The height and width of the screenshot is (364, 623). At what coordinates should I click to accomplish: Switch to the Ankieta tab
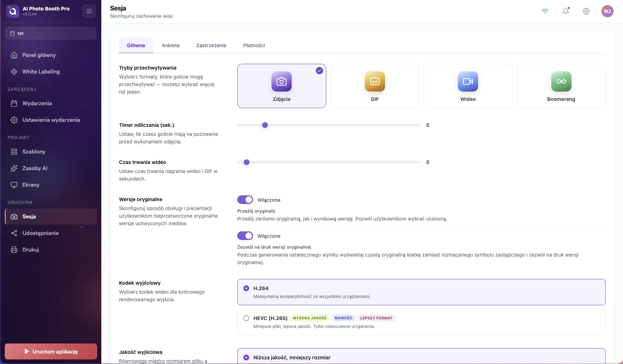coord(171,45)
